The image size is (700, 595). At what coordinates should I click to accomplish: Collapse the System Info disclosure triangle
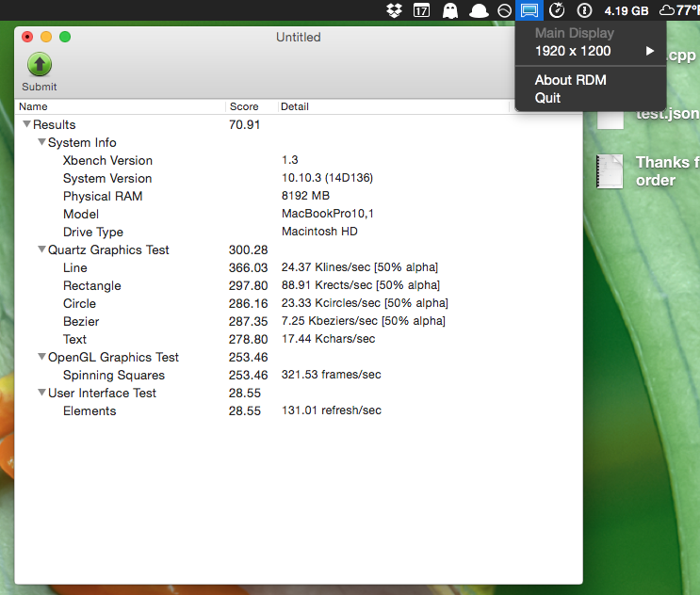[42, 142]
